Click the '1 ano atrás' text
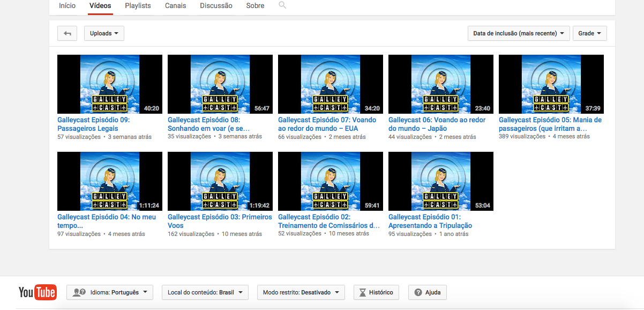The width and height of the screenshot is (644, 310). [x=454, y=234]
